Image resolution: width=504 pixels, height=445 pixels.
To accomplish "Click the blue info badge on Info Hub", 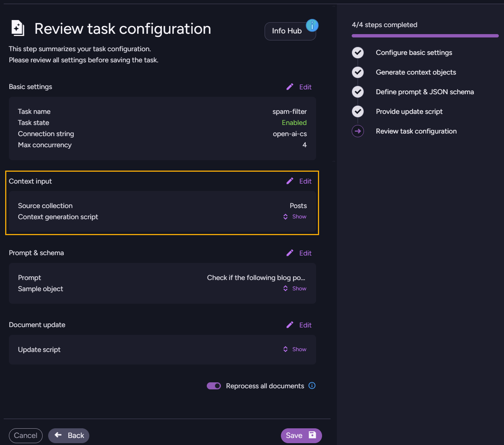I will (x=312, y=25).
